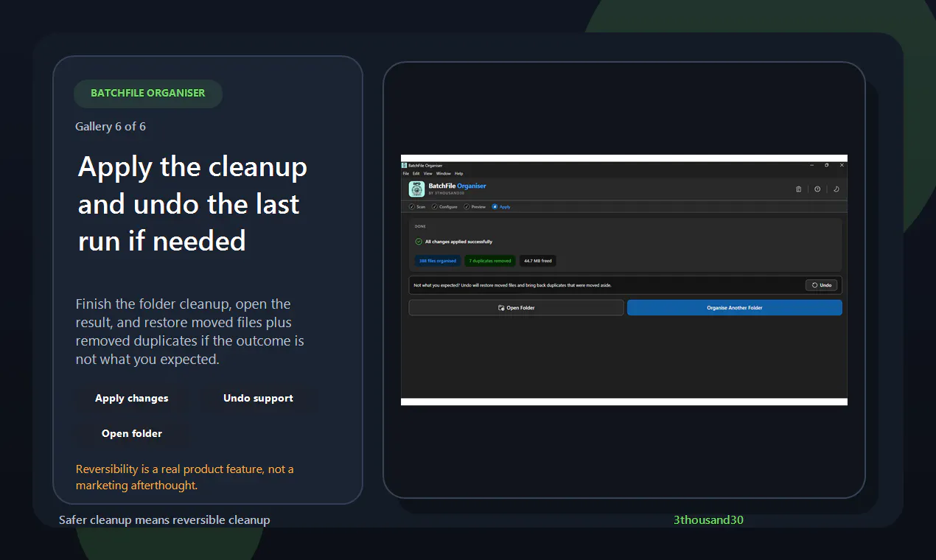Click the green success checkmark icon
The width and height of the screenshot is (936, 560).
coord(419,242)
